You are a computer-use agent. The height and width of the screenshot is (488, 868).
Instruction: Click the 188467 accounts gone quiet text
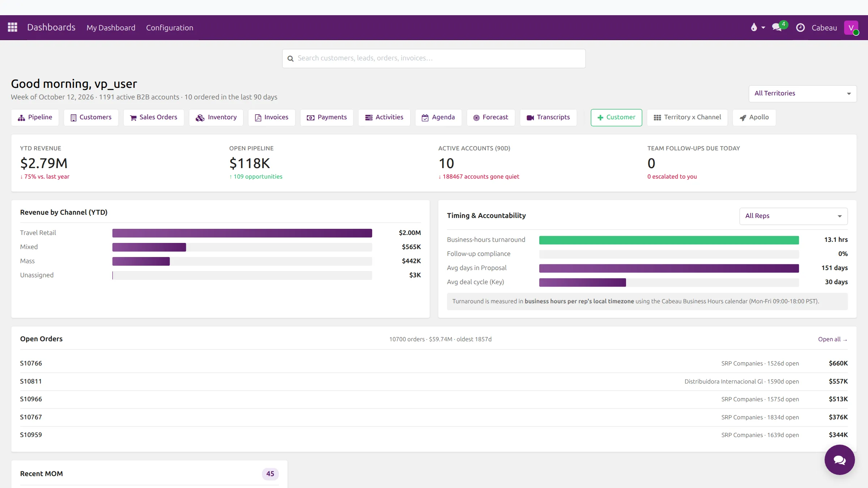pos(479,176)
